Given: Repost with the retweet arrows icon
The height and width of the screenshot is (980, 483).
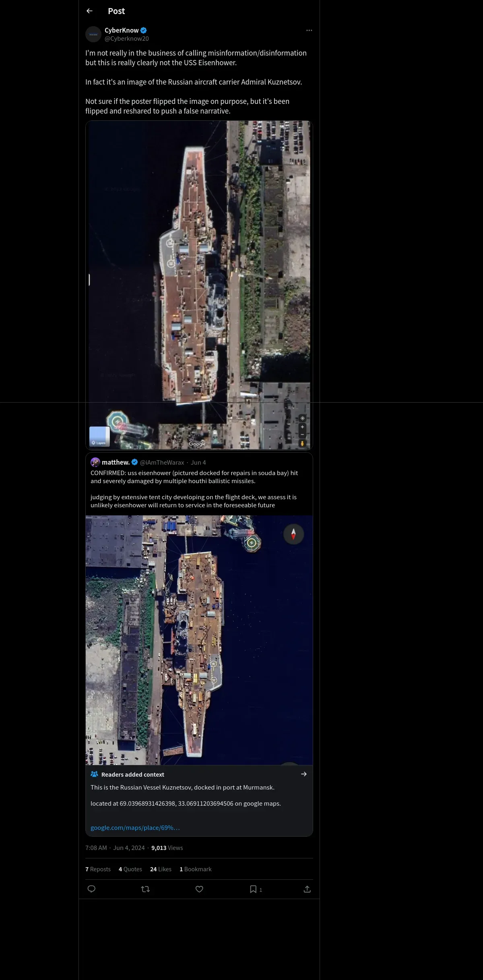Looking at the screenshot, I should pyautogui.click(x=145, y=889).
